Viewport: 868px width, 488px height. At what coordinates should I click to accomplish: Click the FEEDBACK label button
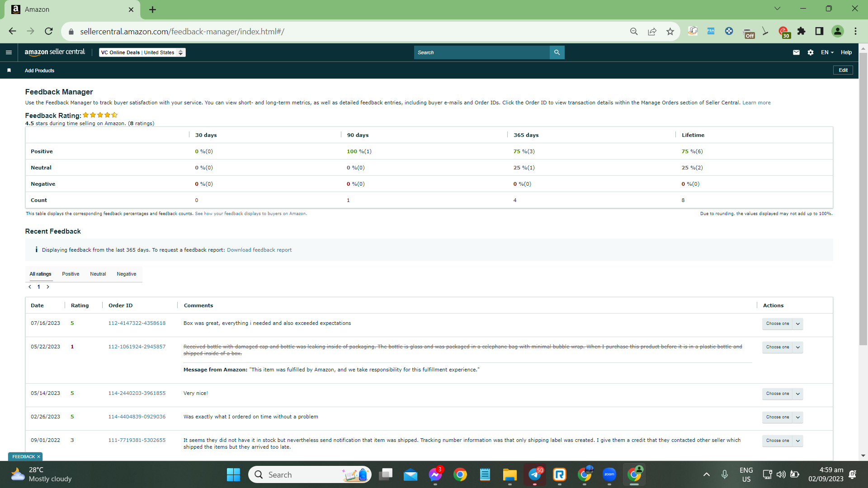pyautogui.click(x=24, y=457)
